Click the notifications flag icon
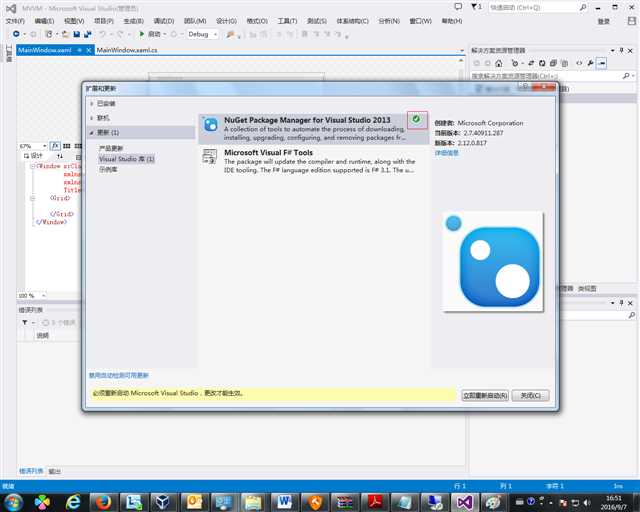Image resolution: width=640 pixels, height=512 pixels. click(474, 7)
